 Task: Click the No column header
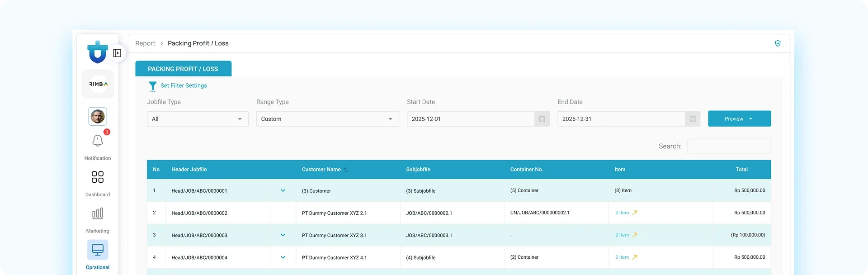click(x=156, y=170)
